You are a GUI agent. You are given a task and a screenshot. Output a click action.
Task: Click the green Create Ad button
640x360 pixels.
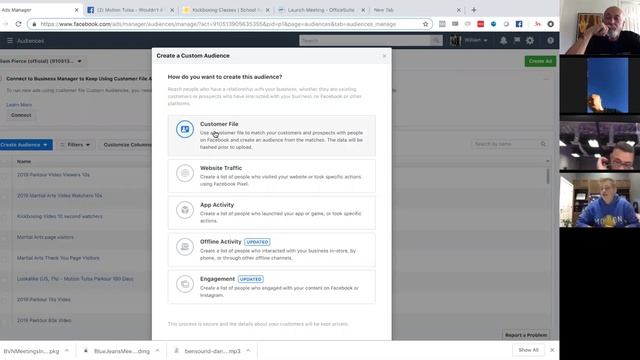540,61
